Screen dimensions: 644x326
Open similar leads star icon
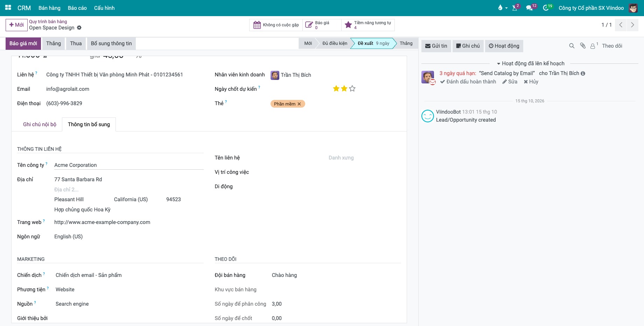coord(348,25)
